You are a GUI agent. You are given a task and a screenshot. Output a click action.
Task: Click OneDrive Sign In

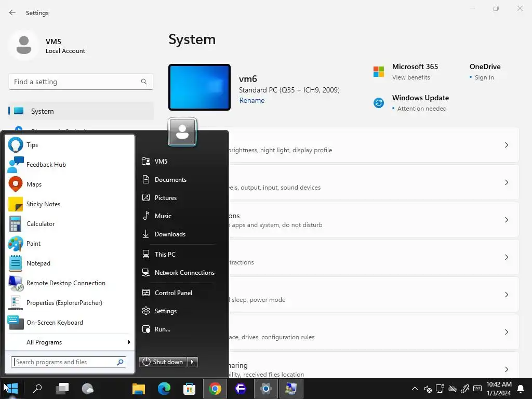click(484, 77)
